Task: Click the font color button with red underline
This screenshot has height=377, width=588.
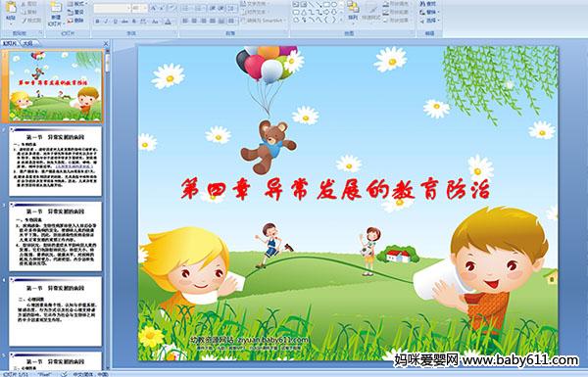Action: tap(168, 22)
